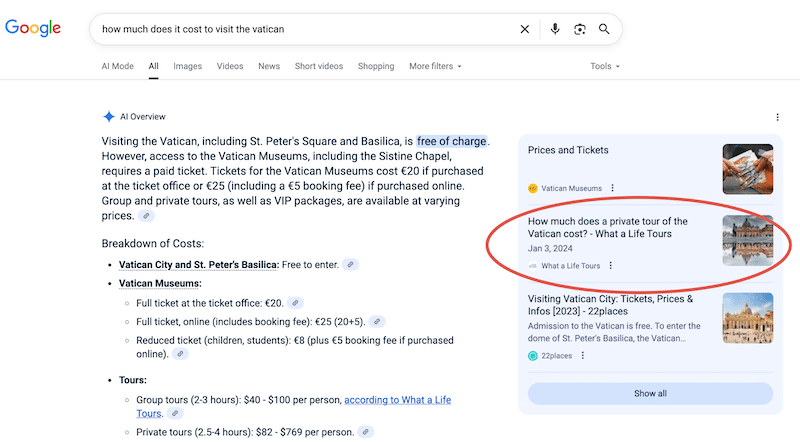The image size is (800, 442).
Task: Open 'Visiting Vatican City: Tickets, Prices' result
Action: pos(610,305)
